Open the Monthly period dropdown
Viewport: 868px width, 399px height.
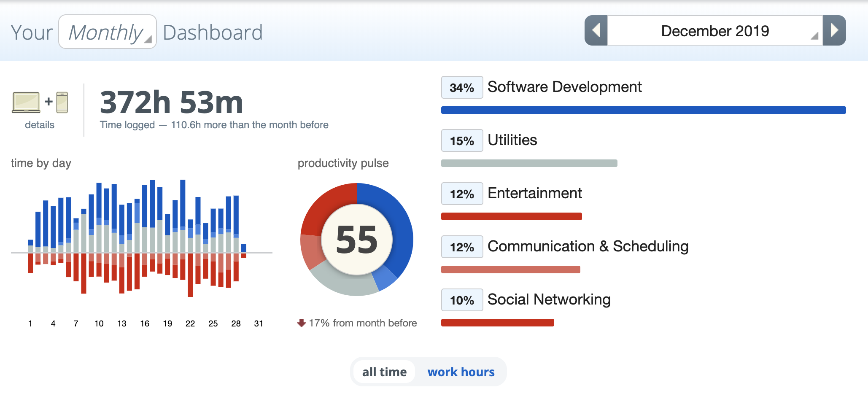tap(108, 32)
